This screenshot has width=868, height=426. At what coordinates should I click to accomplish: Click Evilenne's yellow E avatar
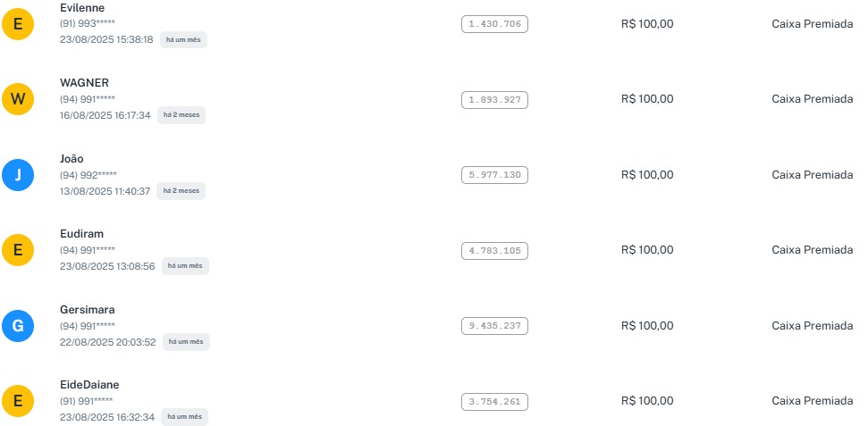point(18,24)
